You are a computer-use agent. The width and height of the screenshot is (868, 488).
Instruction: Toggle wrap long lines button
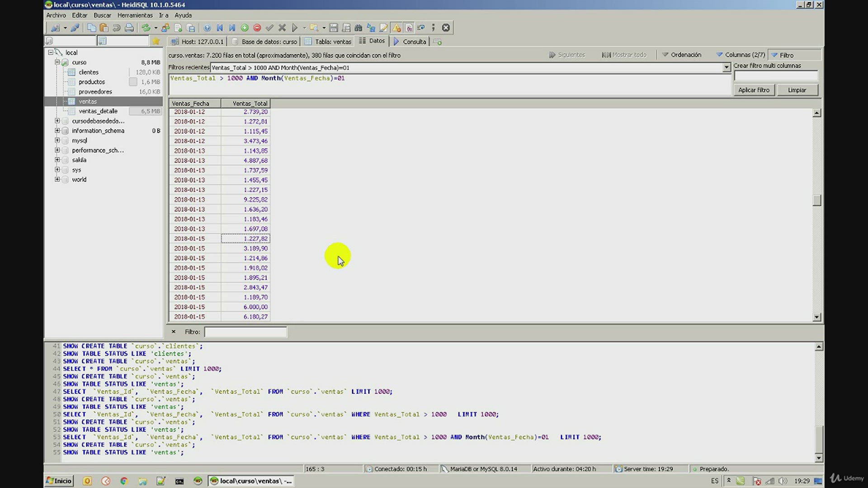(421, 28)
